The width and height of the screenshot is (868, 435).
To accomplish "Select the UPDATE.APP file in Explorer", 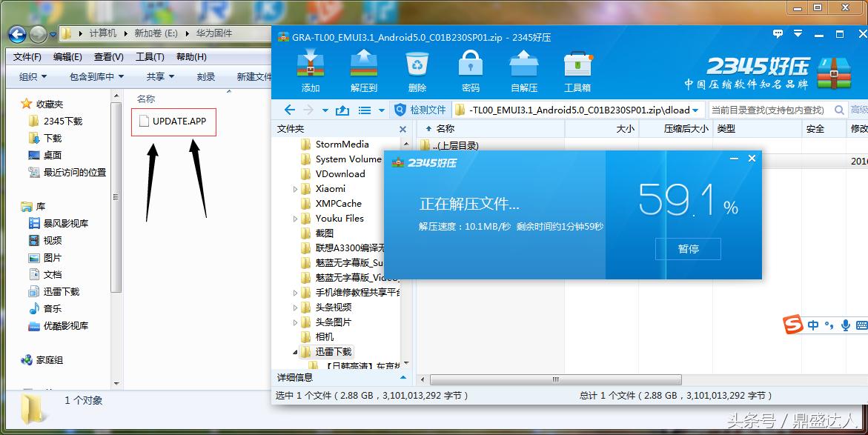I will click(173, 122).
